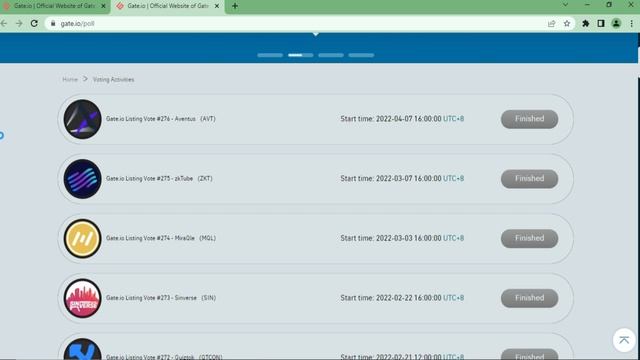
Task: Open a new browser tab
Action: tap(235, 6)
